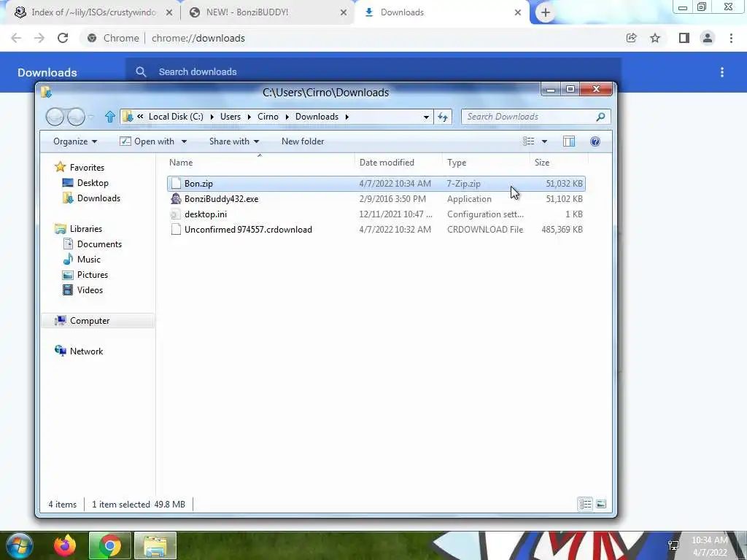Open Explorer help icon
Viewport: 747px width, 560px height.
coord(595,141)
